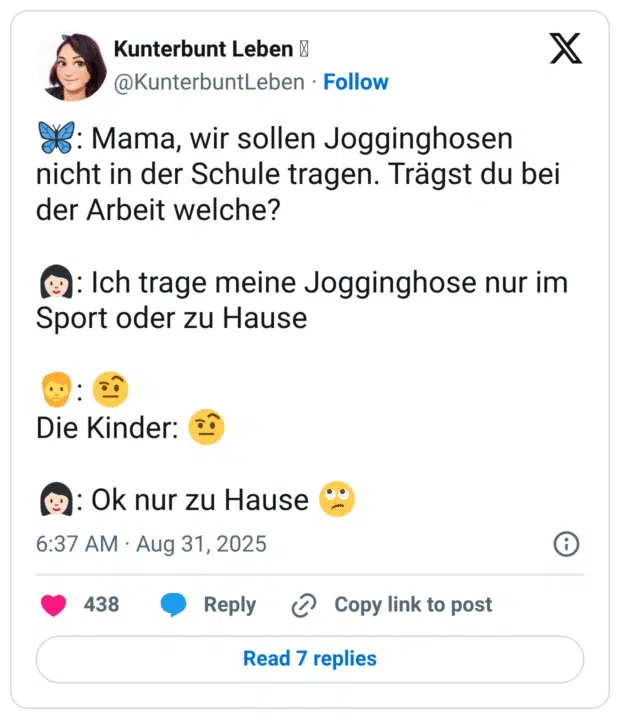Open the Kunterbunt Leben display name
The image size is (620, 719).
click(203, 49)
